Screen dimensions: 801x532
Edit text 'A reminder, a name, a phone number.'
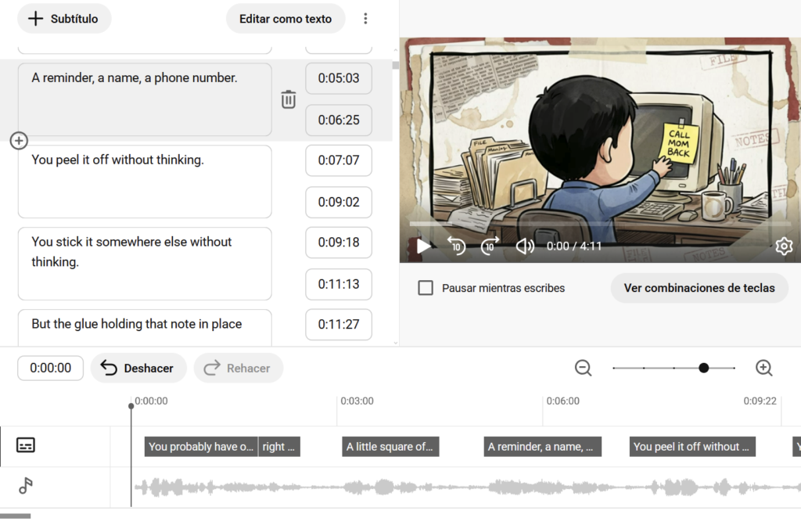(145, 99)
